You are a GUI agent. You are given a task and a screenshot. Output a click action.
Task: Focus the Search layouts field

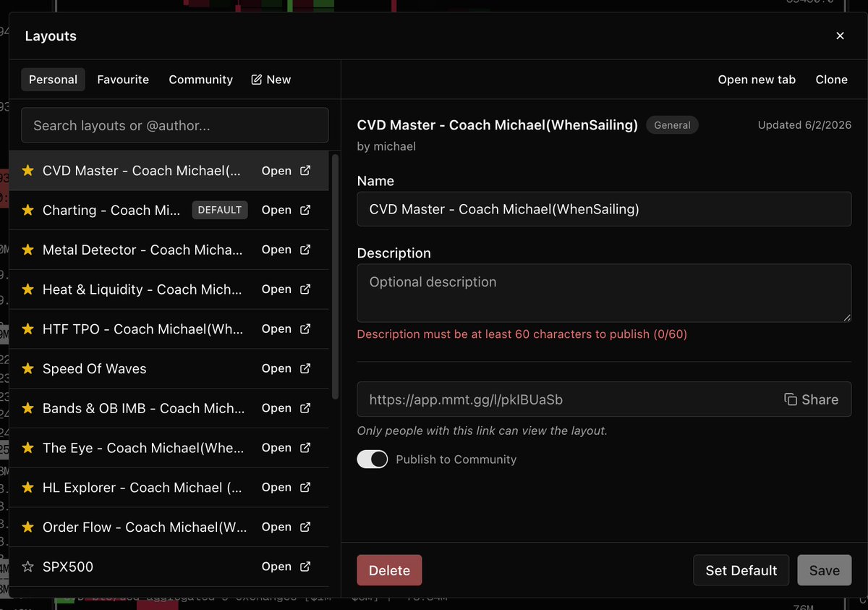coord(175,125)
